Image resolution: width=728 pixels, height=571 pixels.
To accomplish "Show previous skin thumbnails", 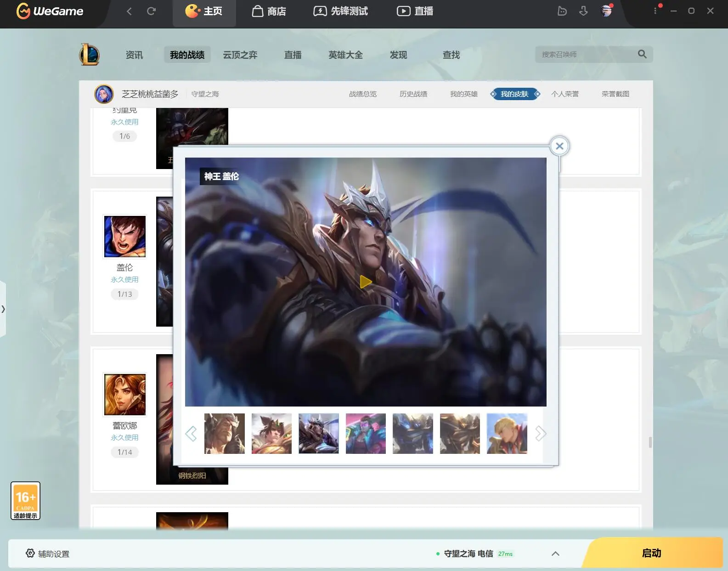I will tap(191, 433).
